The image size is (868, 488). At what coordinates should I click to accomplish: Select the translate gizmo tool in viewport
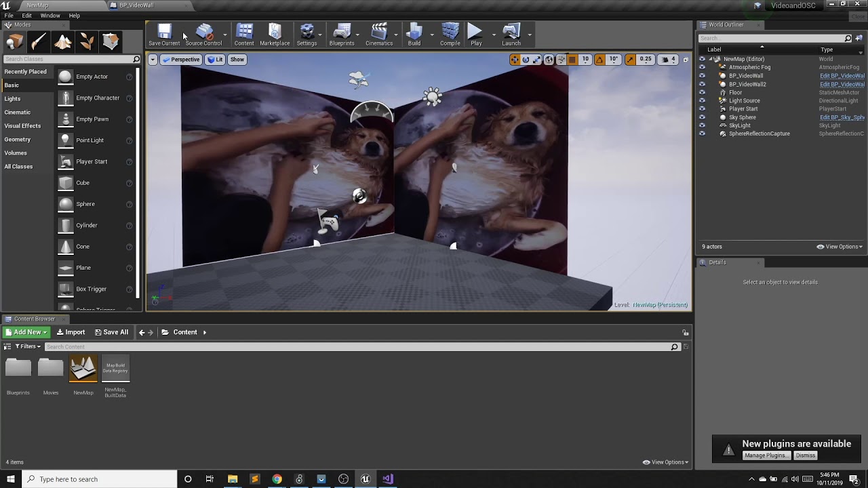(x=515, y=60)
